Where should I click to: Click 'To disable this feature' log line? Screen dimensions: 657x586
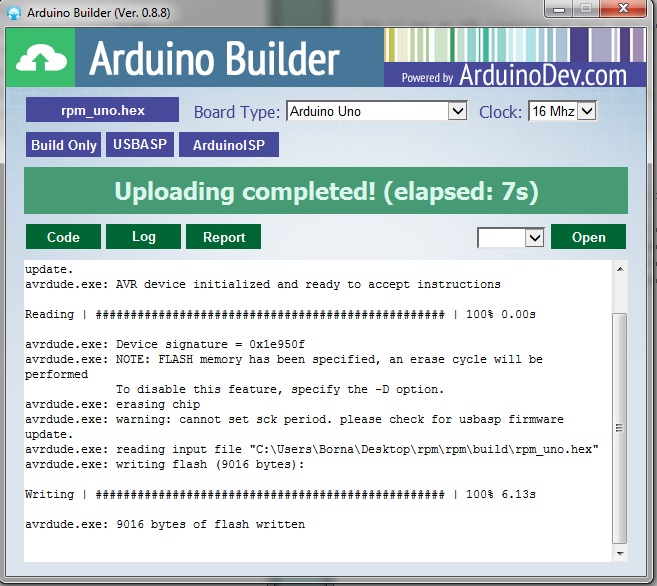279,389
